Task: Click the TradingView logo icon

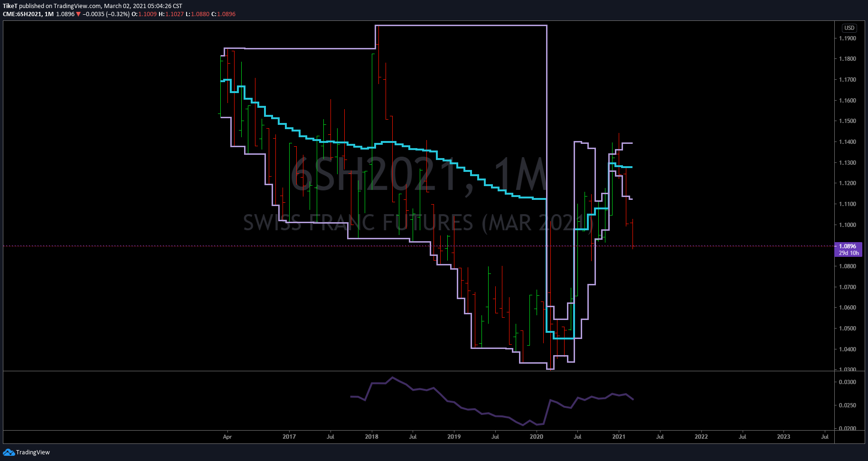Action: (9, 452)
